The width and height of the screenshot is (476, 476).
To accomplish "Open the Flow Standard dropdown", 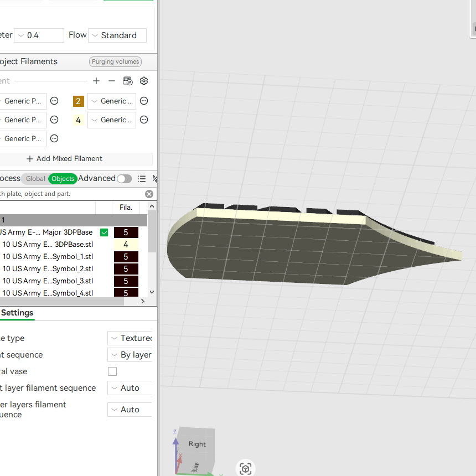I will click(x=117, y=35).
